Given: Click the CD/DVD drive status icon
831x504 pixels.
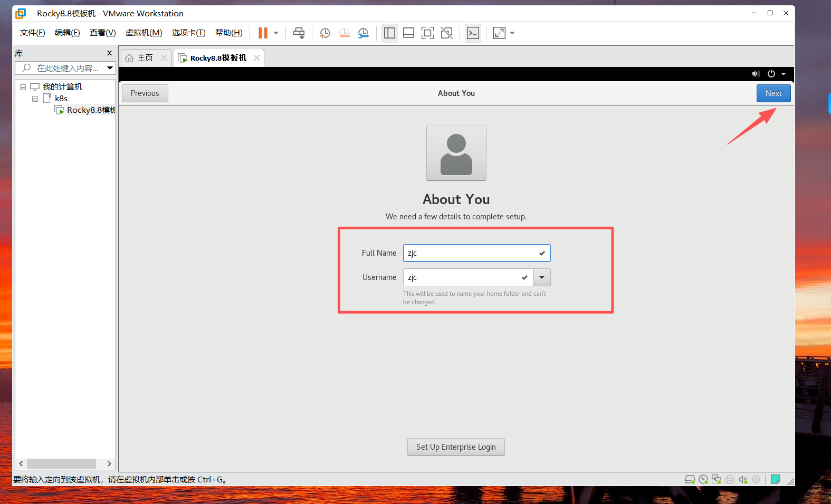Looking at the screenshot, I should [x=703, y=479].
